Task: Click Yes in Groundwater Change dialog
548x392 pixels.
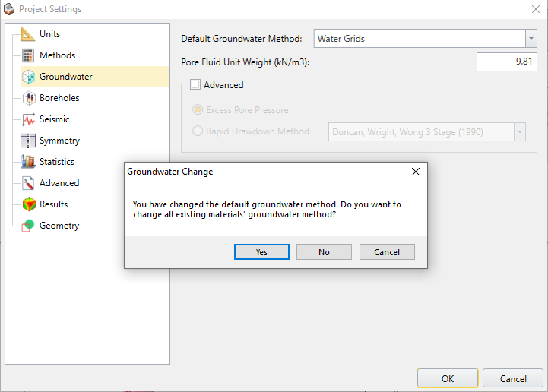Action: coord(261,252)
